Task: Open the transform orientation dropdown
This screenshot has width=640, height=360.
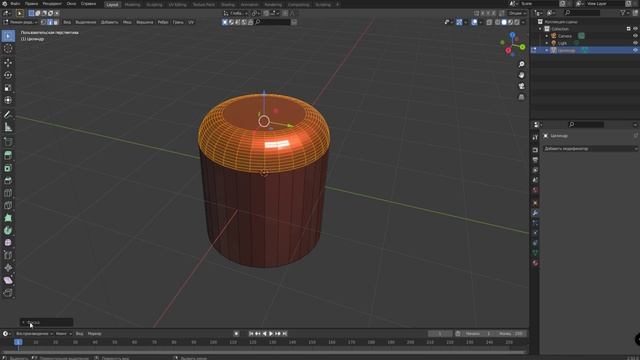Action: point(236,13)
